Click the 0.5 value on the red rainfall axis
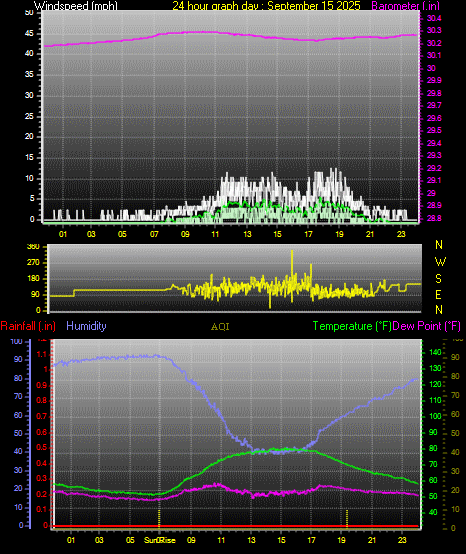The width and height of the screenshot is (466, 554). [x=42, y=448]
